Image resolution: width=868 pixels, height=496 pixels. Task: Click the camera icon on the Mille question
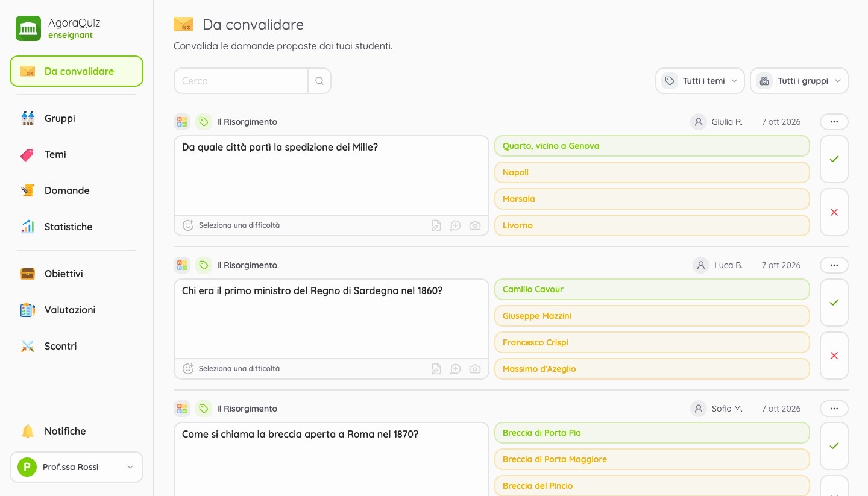(475, 225)
